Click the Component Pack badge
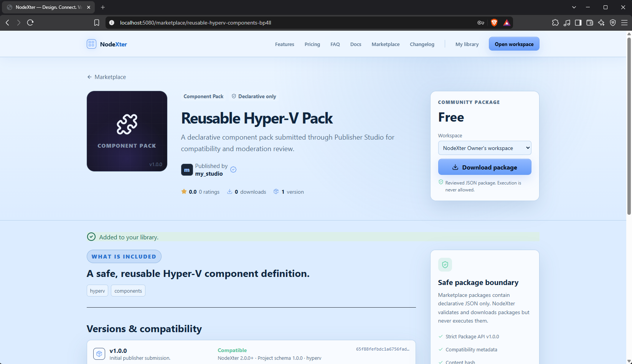 pyautogui.click(x=203, y=96)
